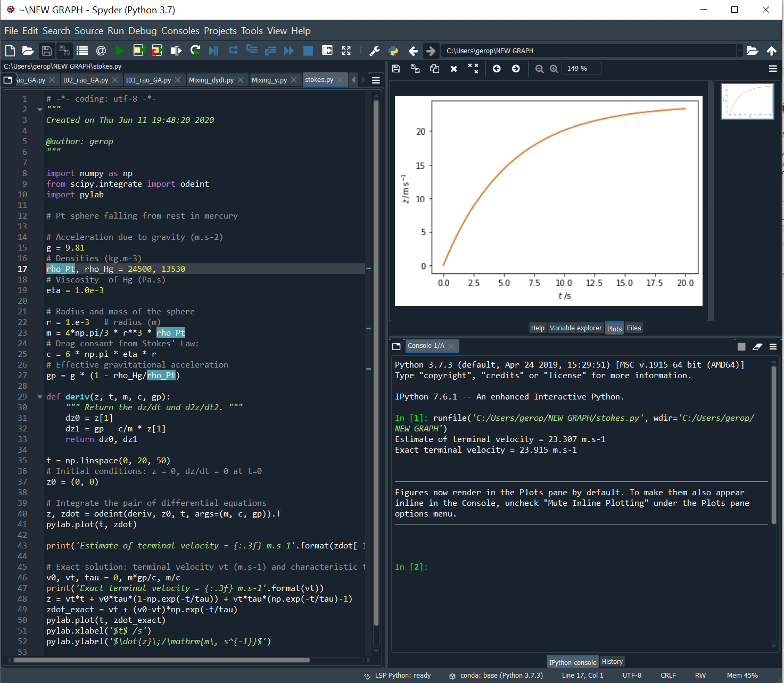Viewport: 784px width, 683px height.
Task: Select the plot thumbnail in sidebar
Action: [x=747, y=101]
